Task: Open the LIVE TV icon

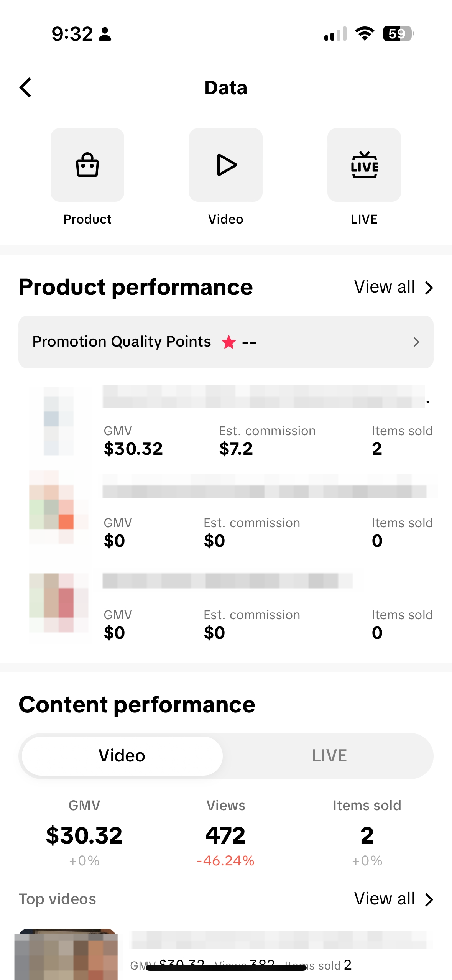Action: tap(364, 165)
